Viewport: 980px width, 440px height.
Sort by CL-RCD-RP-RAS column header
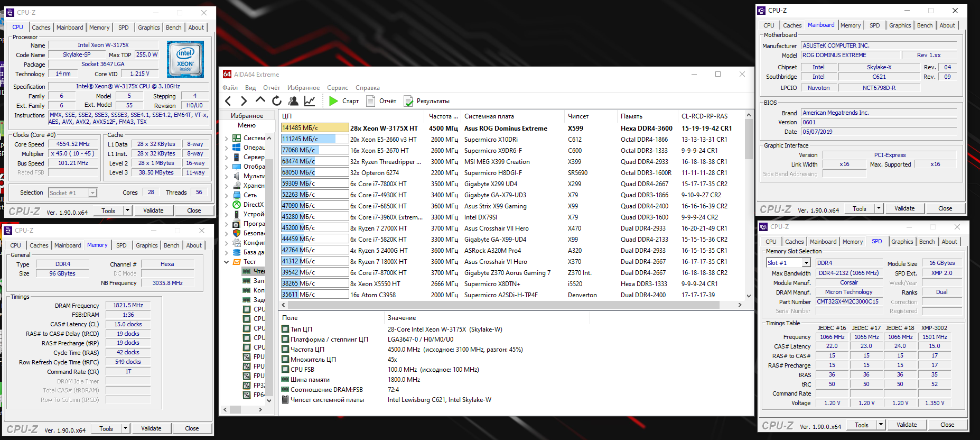711,116
